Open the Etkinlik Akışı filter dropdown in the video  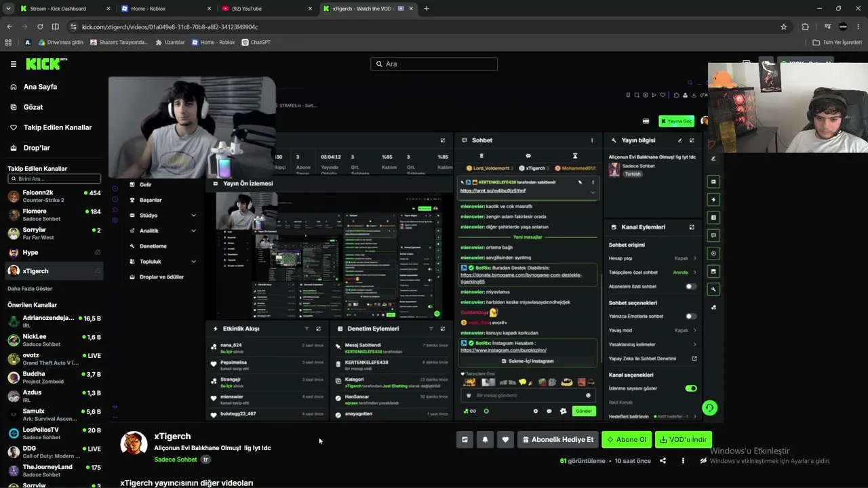[x=307, y=329]
